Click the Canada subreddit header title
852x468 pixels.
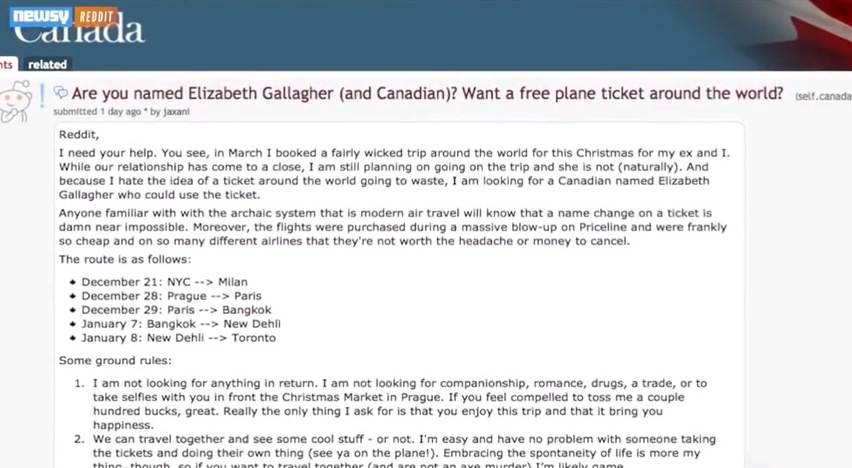pyautogui.click(x=79, y=33)
